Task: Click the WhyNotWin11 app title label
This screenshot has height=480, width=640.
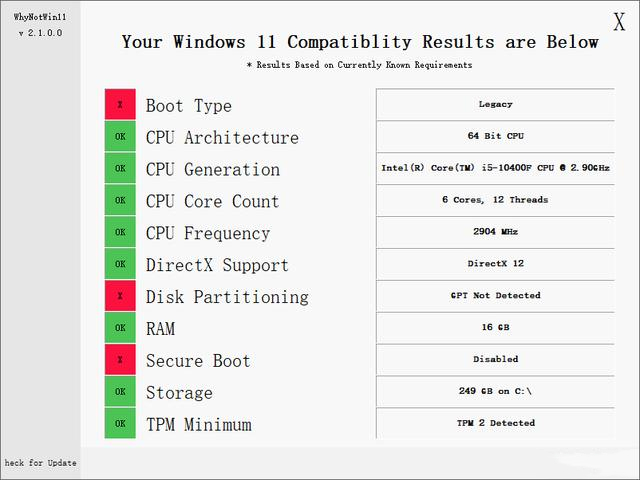Action: pos(40,18)
